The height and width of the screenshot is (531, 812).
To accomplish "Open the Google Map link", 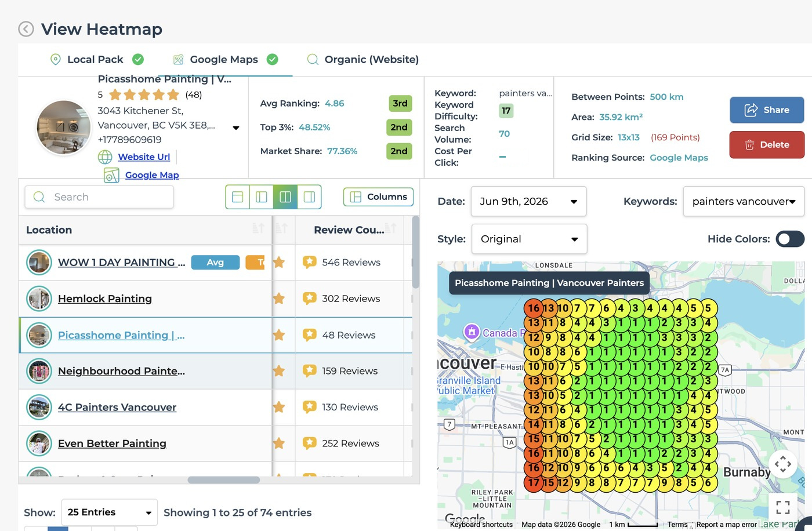I will (152, 175).
